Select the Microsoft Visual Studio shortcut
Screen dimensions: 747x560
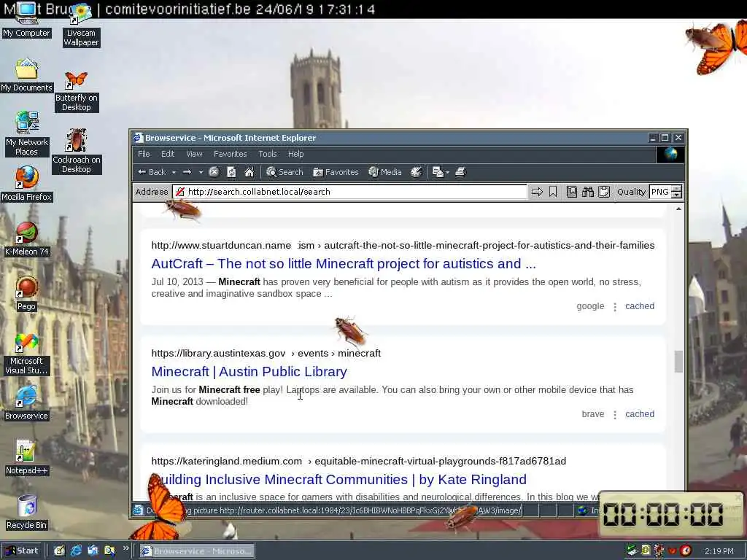pos(26,354)
